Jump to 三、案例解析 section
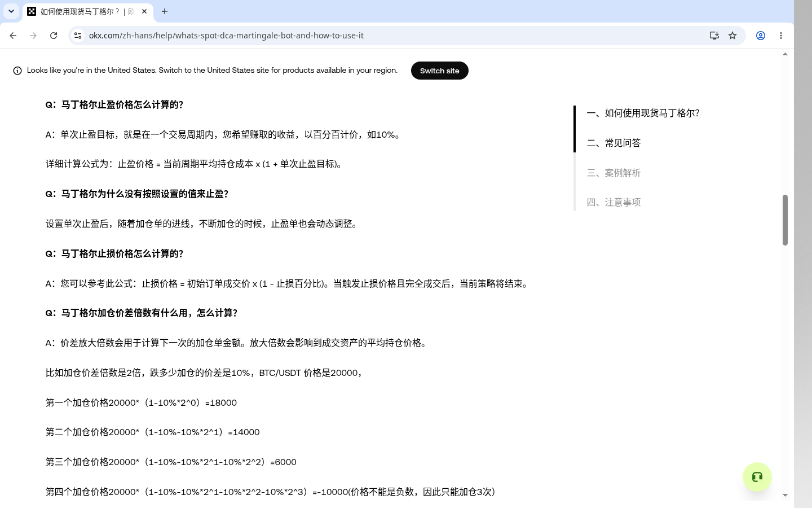Screen dimensions: 812x508 pyautogui.click(x=614, y=173)
